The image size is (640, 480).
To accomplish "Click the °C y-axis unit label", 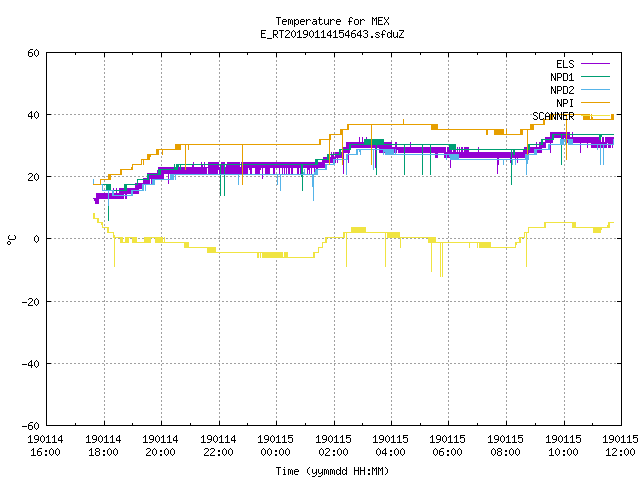I will 11,240.
